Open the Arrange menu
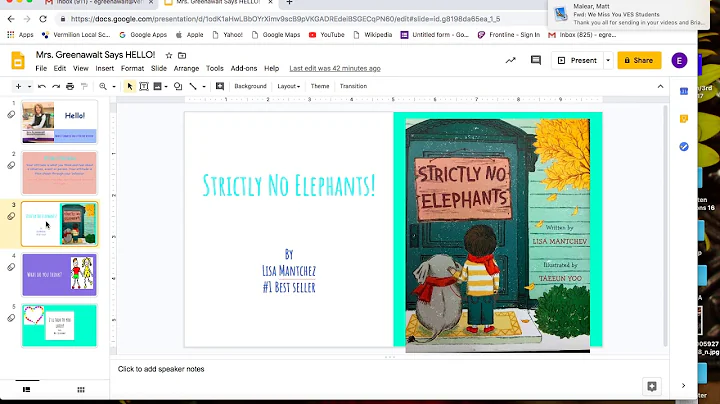The height and width of the screenshot is (404, 720). 186,68
